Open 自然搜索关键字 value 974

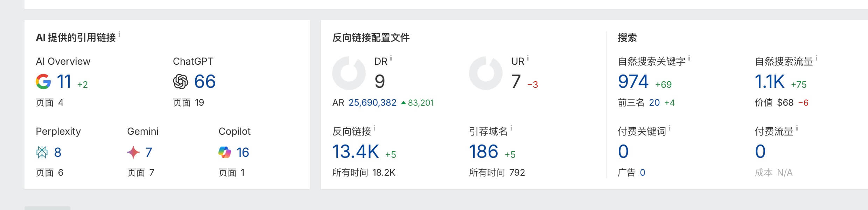click(x=633, y=82)
